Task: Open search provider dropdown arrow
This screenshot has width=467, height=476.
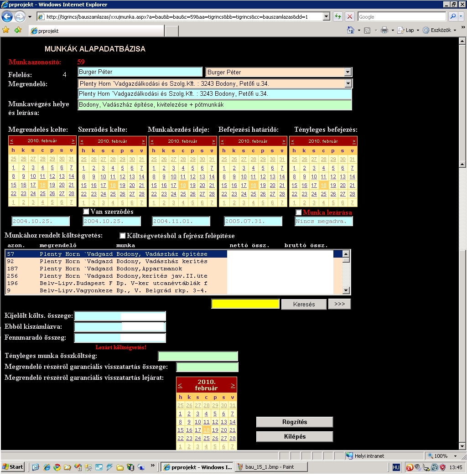Action: click(461, 17)
